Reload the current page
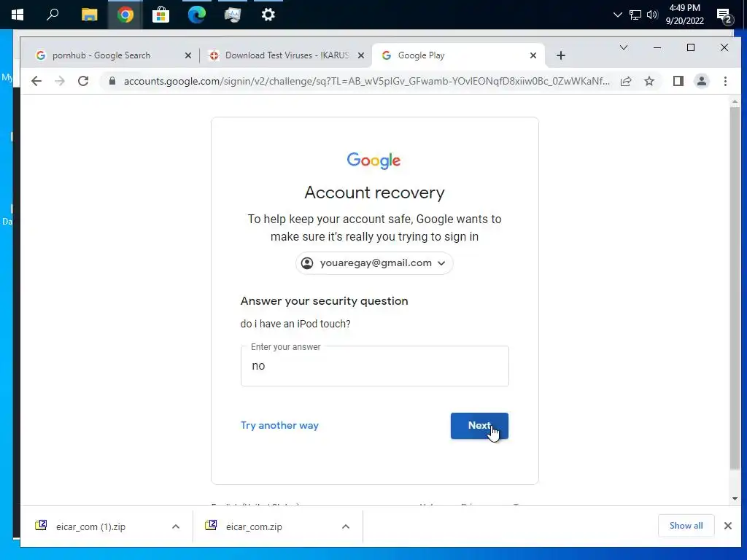 tap(83, 81)
